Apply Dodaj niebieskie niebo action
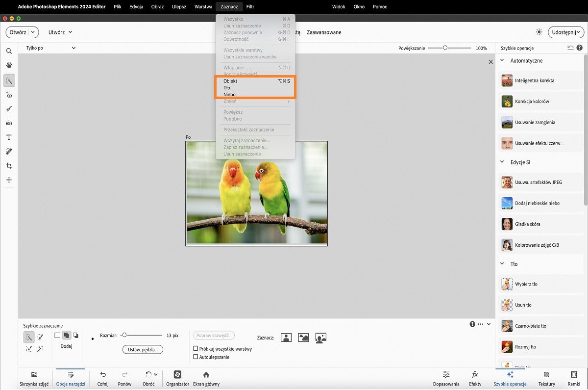The image size is (588, 390). point(541,203)
